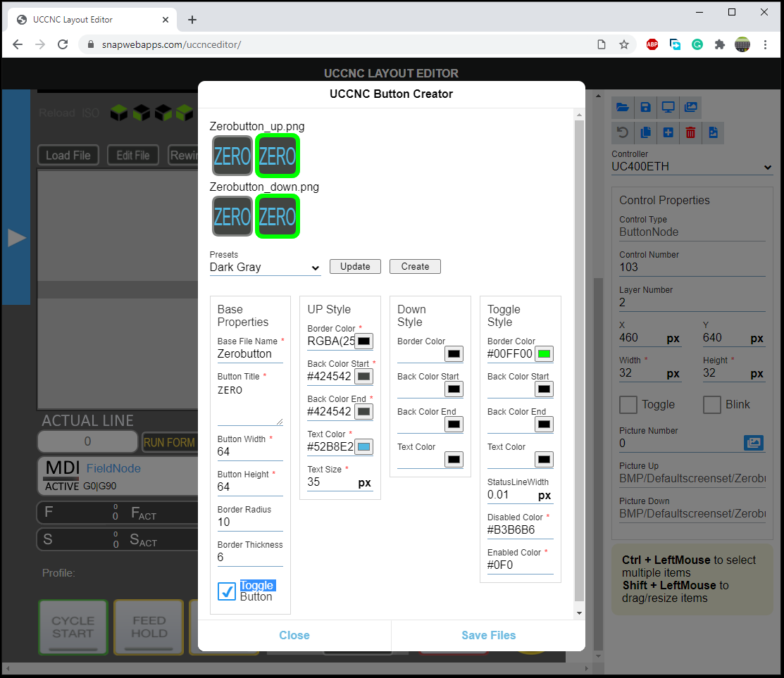Click the undo arrow icon
This screenshot has width=784, height=678.
point(623,133)
